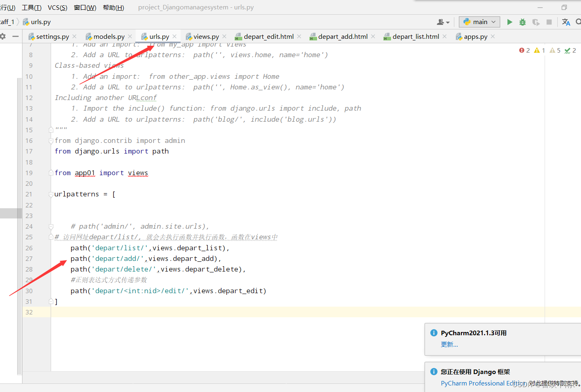Image resolution: width=581 pixels, height=392 pixels.
Task: Open the 窗口 (Window) menu
Action: (x=85, y=8)
